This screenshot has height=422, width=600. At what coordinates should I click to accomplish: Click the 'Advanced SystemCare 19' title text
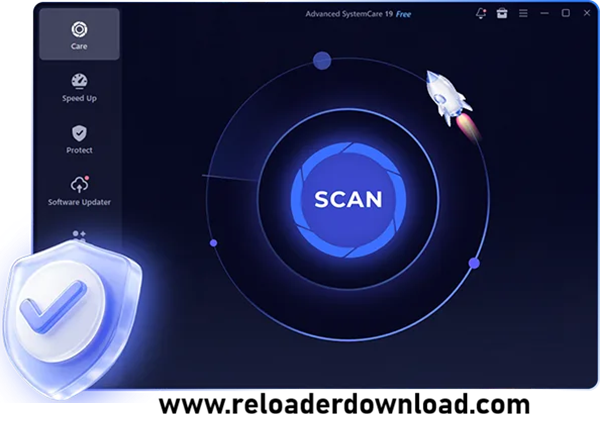pos(349,14)
